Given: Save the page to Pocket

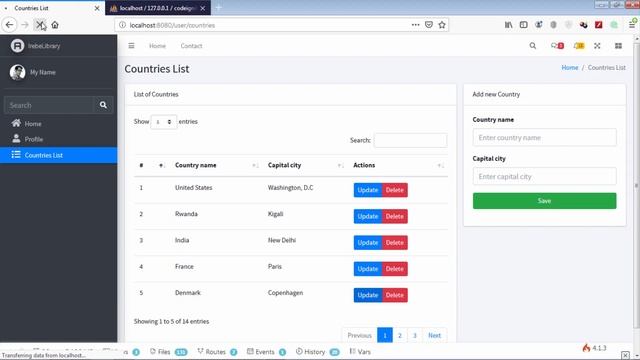Looking at the screenshot, I should [429, 25].
